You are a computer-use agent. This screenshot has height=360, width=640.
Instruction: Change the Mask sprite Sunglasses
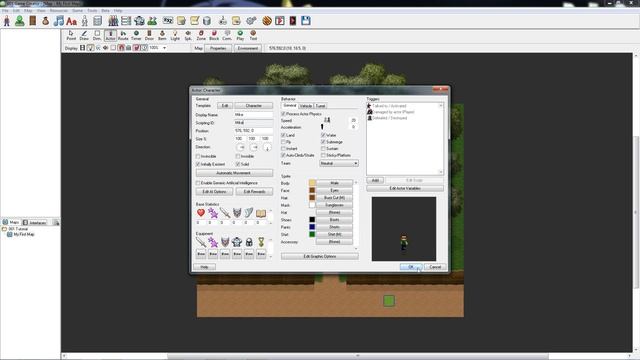point(334,205)
